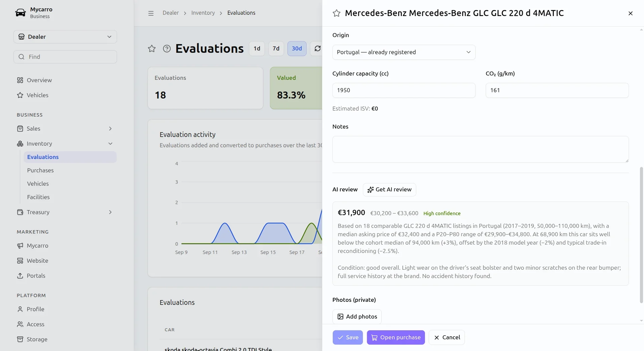Go to Mycarro under Marketing
The image size is (644, 351).
65,246
